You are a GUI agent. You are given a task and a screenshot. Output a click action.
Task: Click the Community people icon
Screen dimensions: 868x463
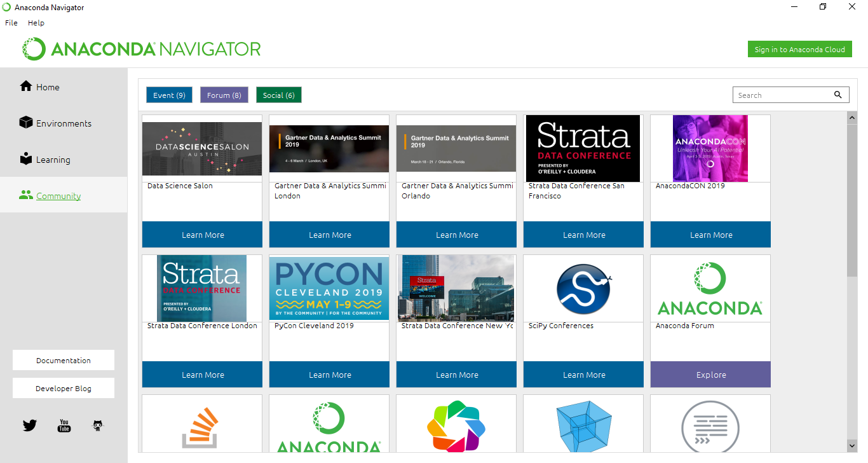26,195
